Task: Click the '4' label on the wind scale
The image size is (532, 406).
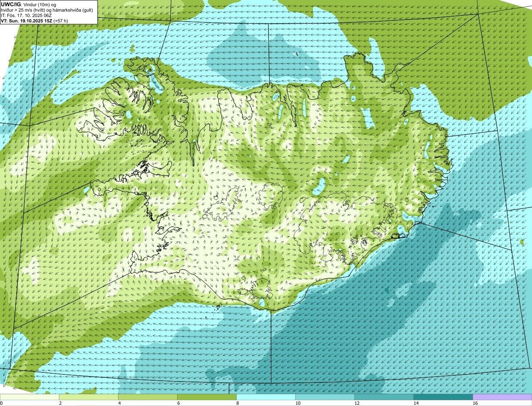Action: 119,403
